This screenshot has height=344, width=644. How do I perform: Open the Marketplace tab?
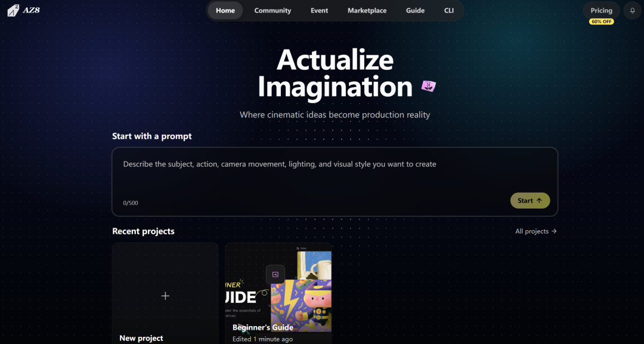tap(367, 11)
